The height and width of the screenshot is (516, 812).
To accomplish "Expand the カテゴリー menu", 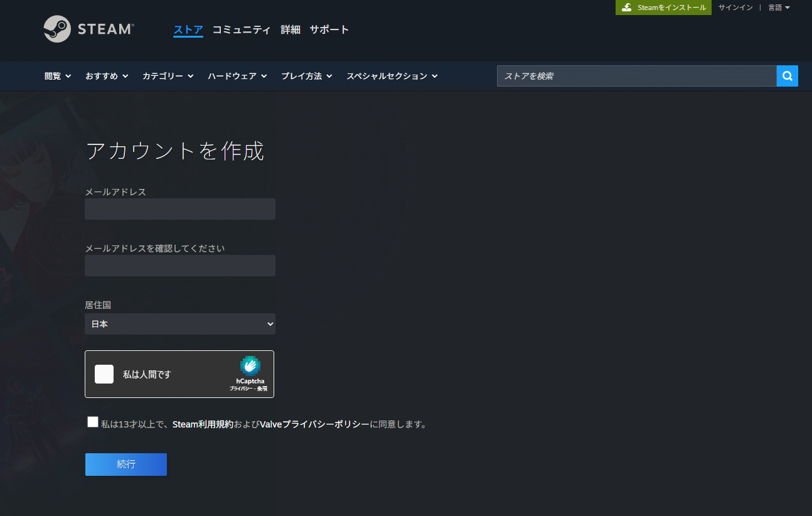I will (168, 76).
